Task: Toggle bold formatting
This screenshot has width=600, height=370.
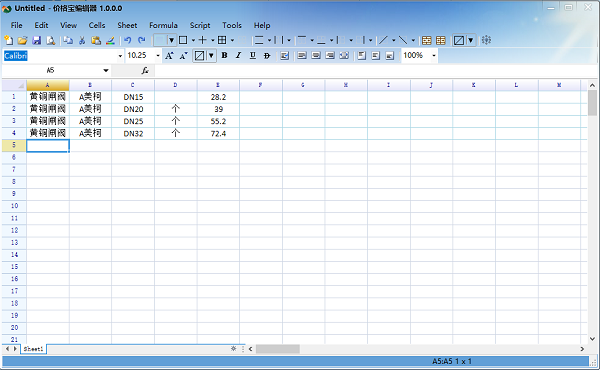Action: pos(225,56)
